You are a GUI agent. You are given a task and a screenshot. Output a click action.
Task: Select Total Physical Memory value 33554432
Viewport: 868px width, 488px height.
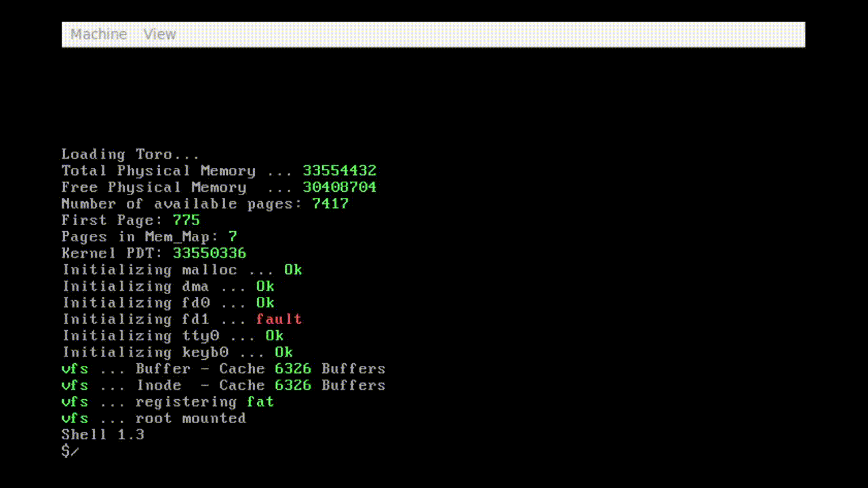(x=340, y=171)
